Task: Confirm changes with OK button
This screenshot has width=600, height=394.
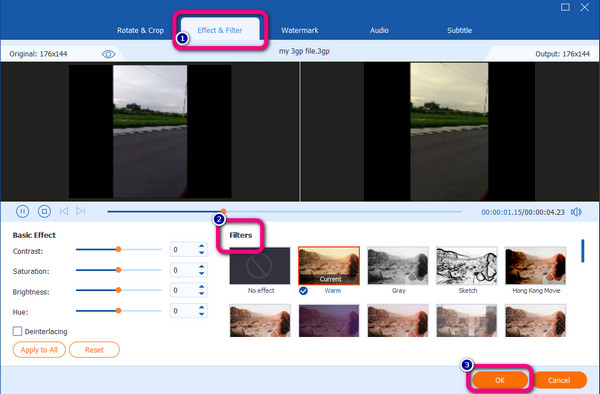Action: (500, 380)
